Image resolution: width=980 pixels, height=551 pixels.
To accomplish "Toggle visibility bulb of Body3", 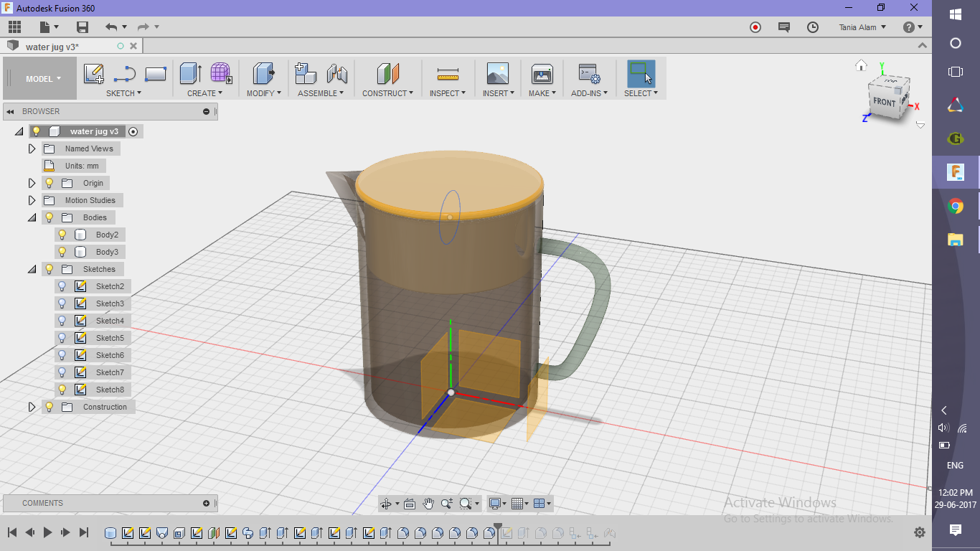I will [x=62, y=252].
